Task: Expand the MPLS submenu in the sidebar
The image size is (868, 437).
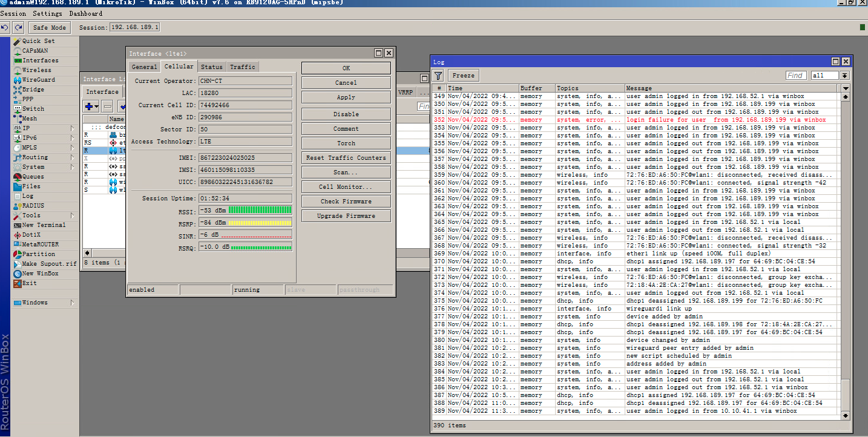Action: tap(73, 148)
